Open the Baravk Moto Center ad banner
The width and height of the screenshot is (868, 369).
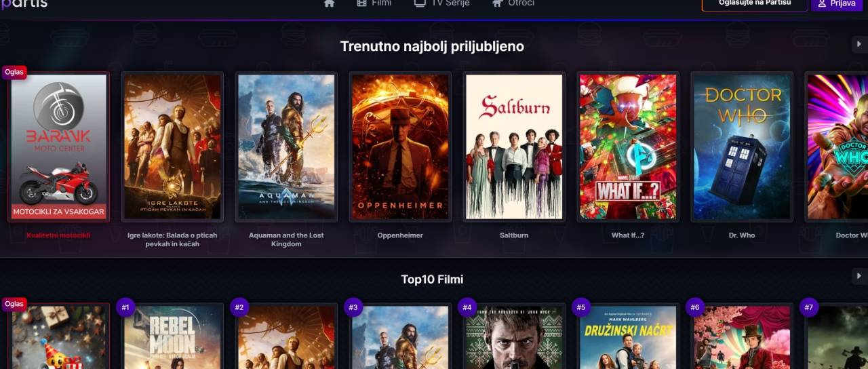(x=58, y=147)
